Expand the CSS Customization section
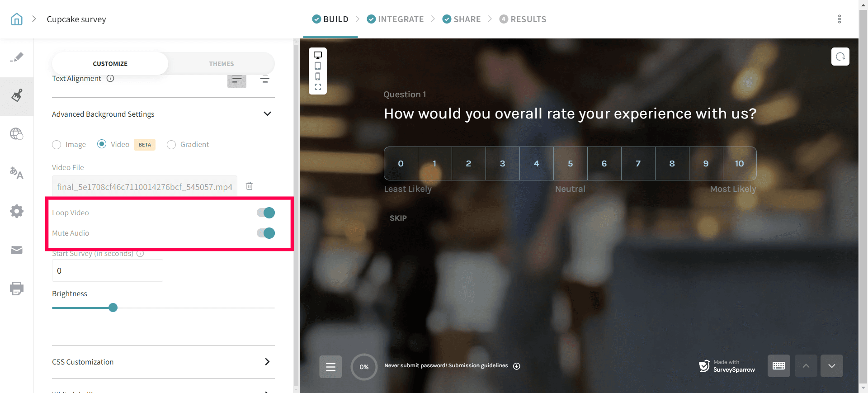 [x=267, y=362]
